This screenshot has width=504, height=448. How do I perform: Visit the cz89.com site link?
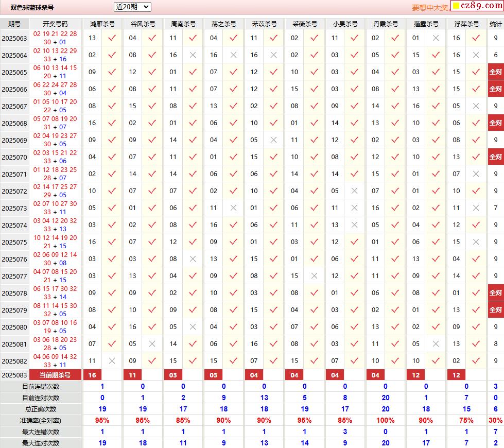pos(478,6)
